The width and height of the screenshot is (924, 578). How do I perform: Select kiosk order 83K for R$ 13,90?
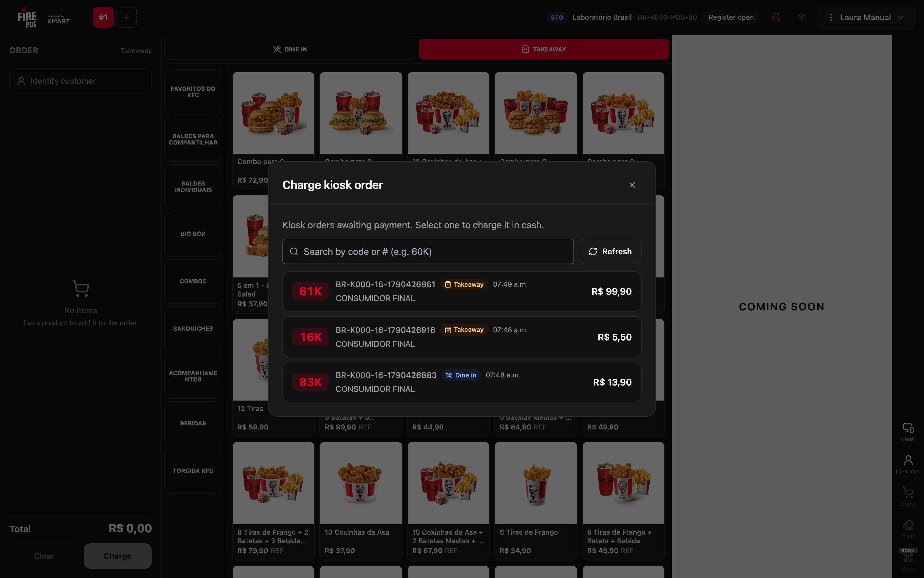tap(462, 382)
